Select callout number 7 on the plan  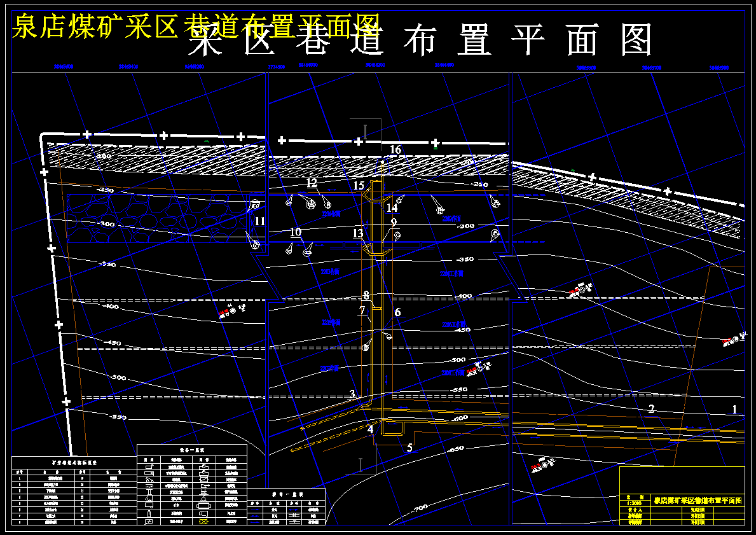[x=362, y=310]
